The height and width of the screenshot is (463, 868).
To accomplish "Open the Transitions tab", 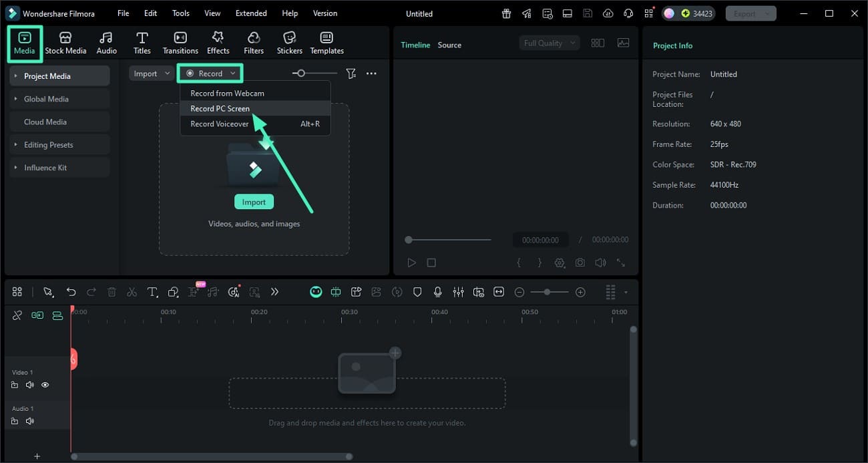I will (x=180, y=43).
